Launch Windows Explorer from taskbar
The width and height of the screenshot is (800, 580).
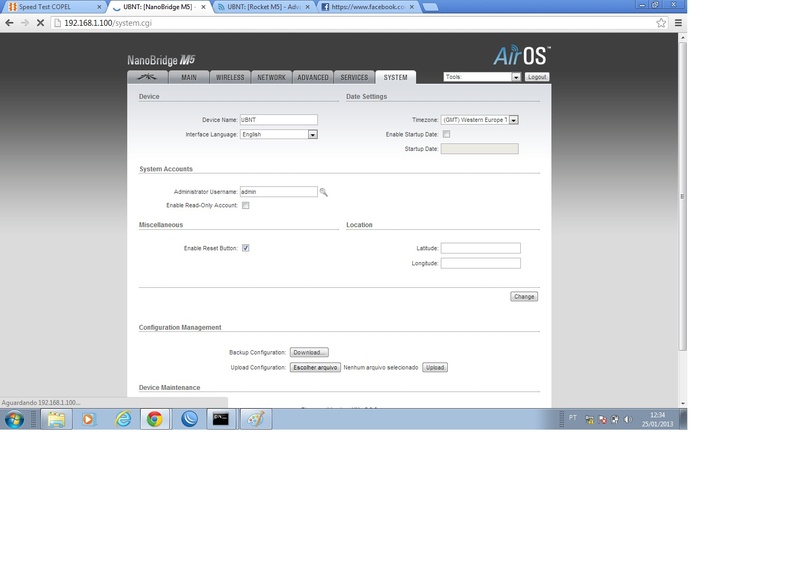coord(56,419)
